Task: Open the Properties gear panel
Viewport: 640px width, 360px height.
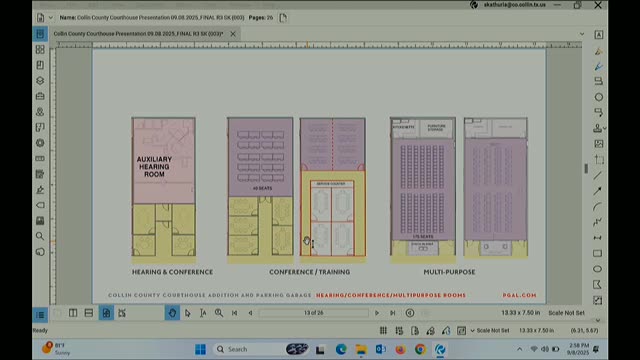Action: tap(40, 143)
